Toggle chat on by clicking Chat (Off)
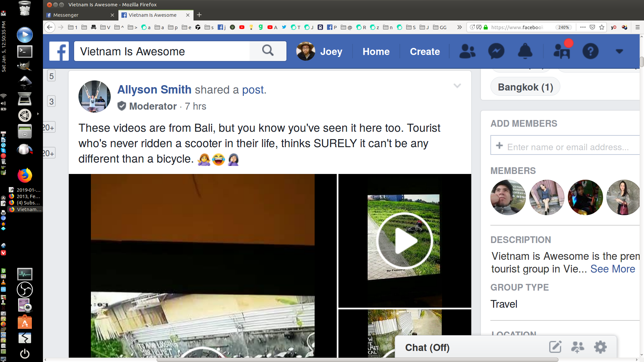 pyautogui.click(x=427, y=347)
